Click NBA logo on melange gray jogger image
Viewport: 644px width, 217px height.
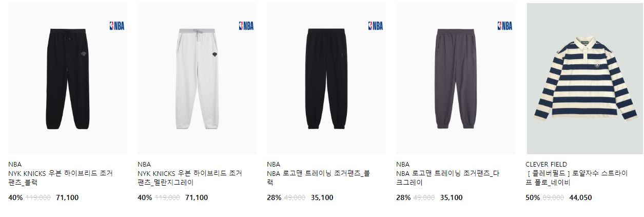point(246,26)
